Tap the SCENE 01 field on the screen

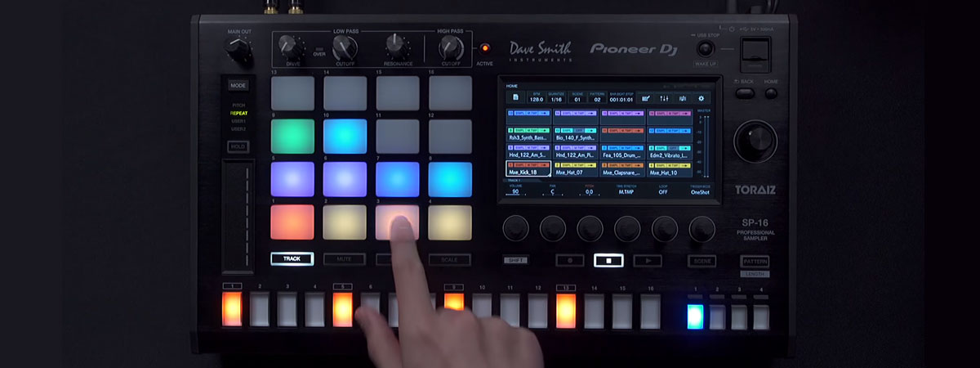[578, 98]
